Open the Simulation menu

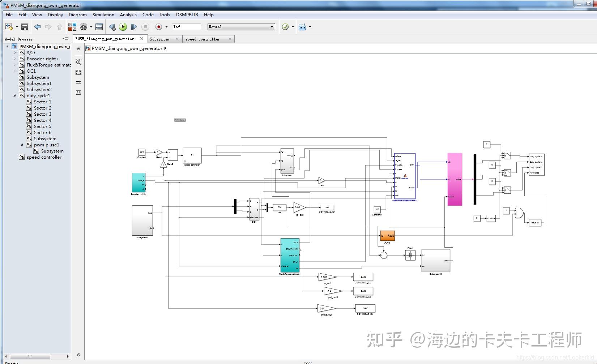(103, 14)
